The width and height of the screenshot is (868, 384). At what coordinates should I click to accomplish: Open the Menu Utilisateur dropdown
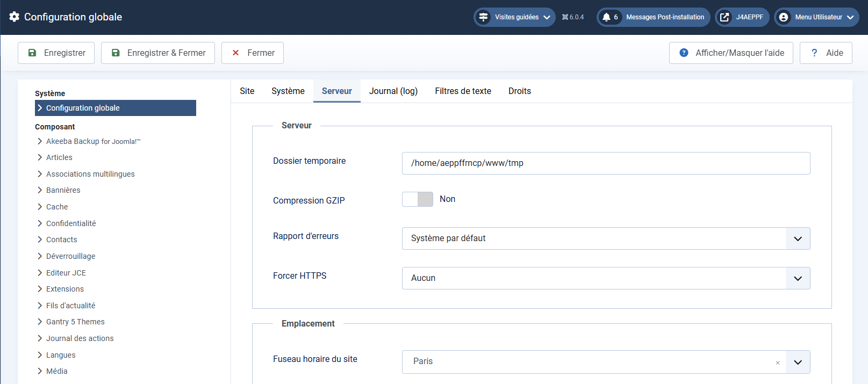tap(817, 17)
